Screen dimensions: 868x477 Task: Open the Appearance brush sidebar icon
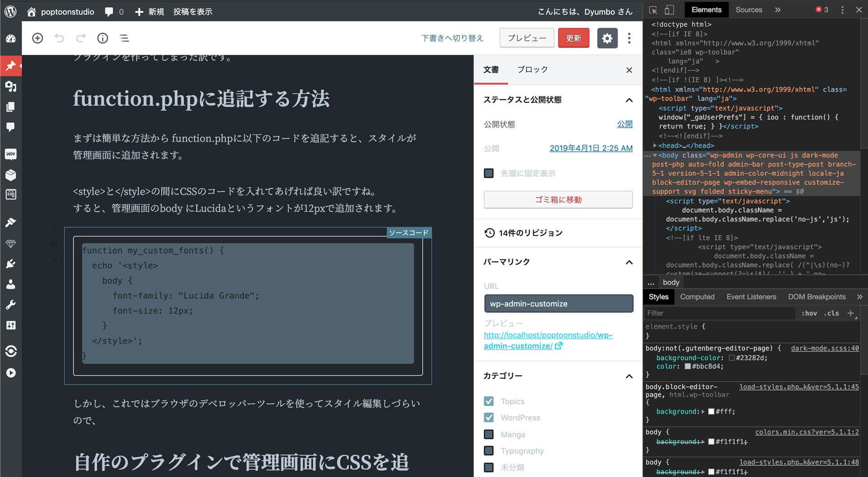tap(11, 222)
